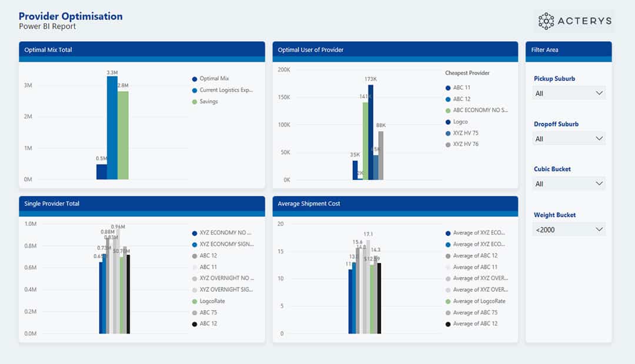
Task: Select the 3.3M Current Logistics bar
Action: pos(112,128)
